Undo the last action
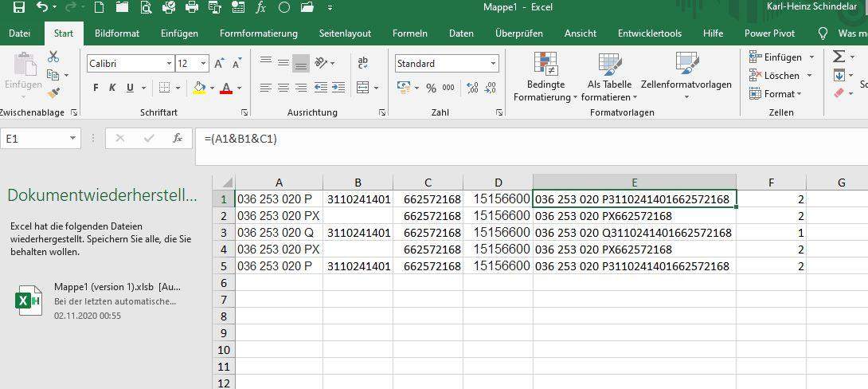Image resolution: width=868 pixels, height=389 pixels. pyautogui.click(x=43, y=7)
